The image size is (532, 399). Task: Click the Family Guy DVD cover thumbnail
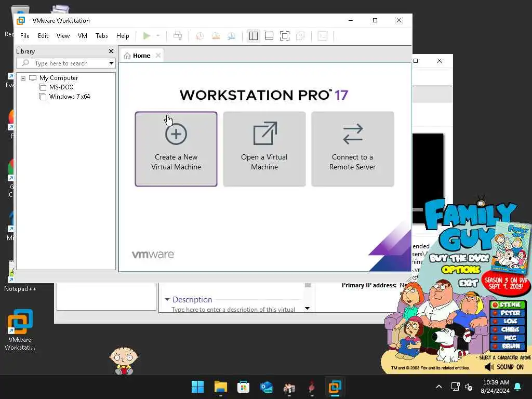tap(512, 247)
